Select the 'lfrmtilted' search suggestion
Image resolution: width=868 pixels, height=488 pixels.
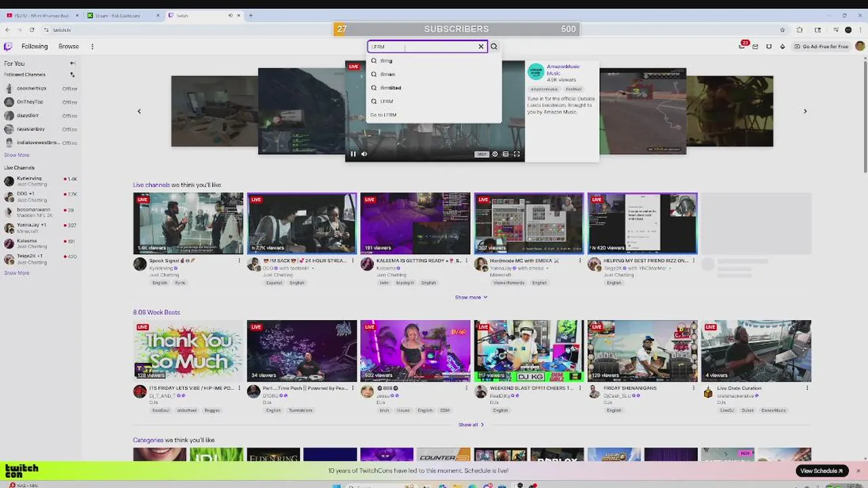(434, 88)
